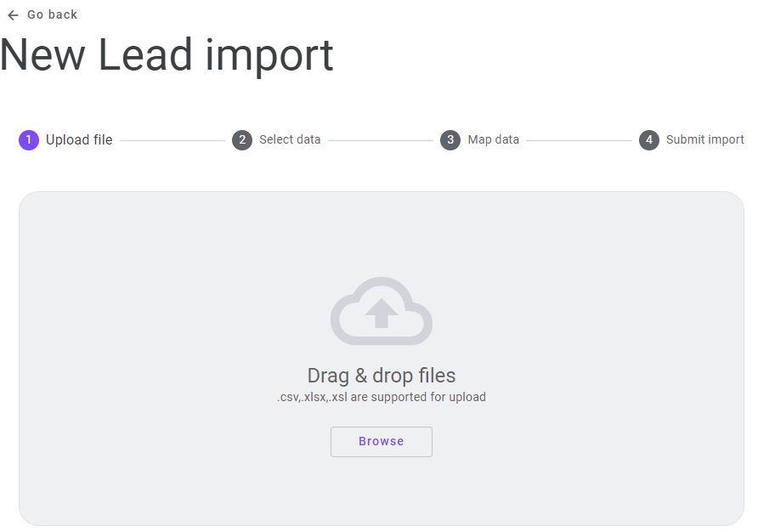Open the Submit import step label
This screenshot has width=758, height=532.
(x=704, y=139)
